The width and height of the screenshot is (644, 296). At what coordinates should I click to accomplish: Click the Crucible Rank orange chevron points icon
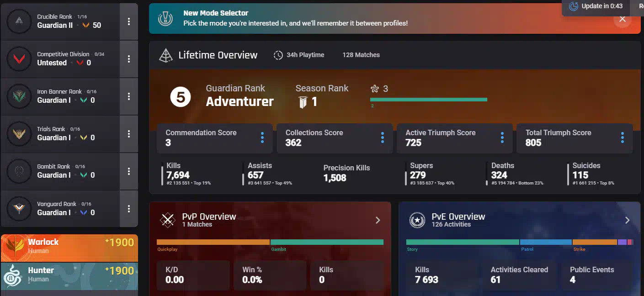pos(86,26)
